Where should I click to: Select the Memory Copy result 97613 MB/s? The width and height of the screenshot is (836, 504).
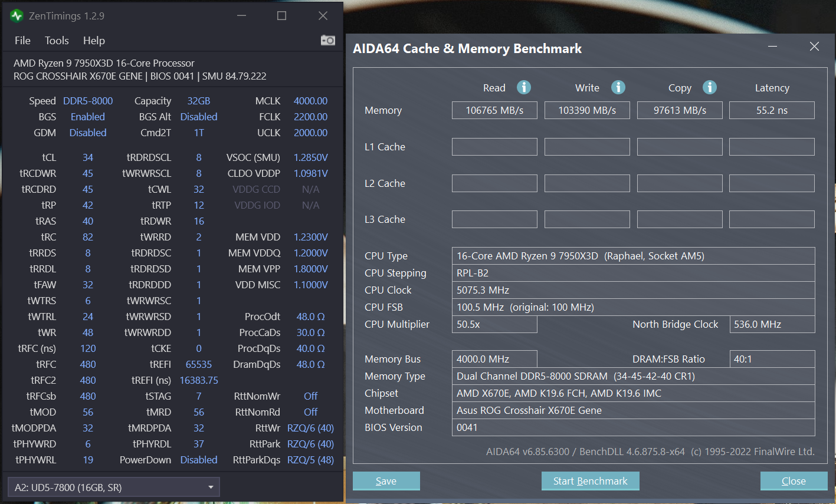[680, 110]
